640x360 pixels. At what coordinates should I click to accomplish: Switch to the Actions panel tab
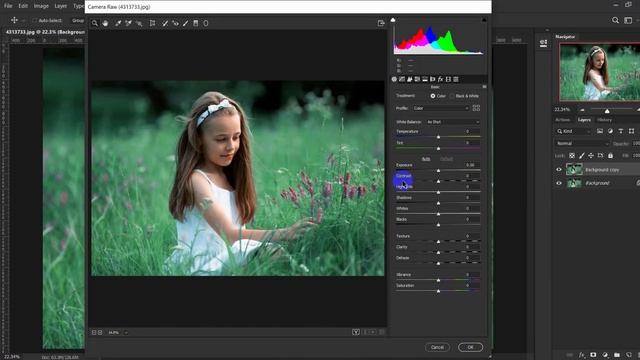(x=562, y=120)
